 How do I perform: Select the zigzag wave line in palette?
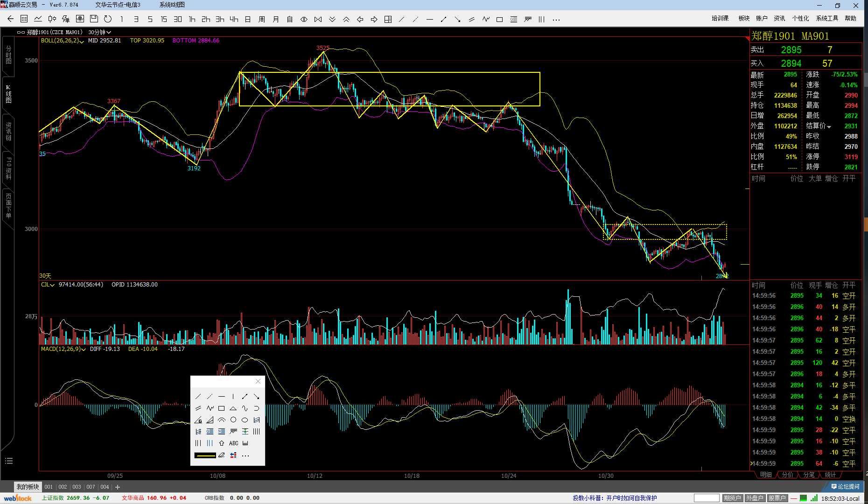(210, 408)
